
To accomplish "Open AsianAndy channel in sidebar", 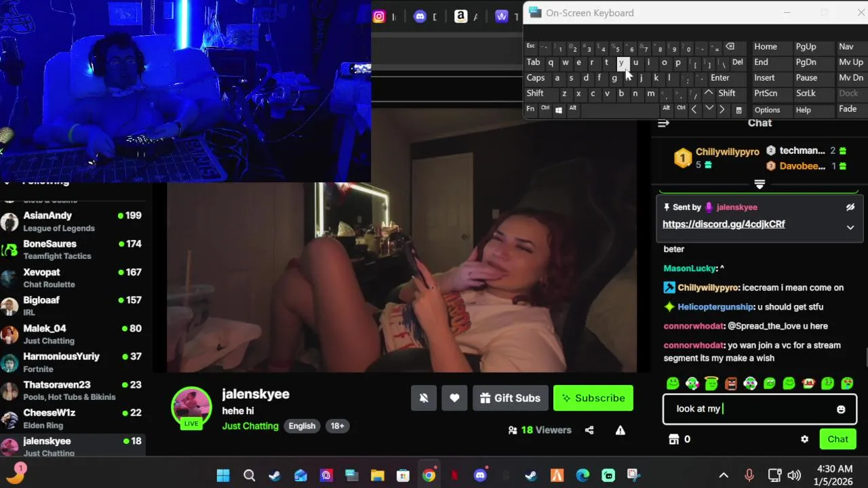I will (x=73, y=222).
